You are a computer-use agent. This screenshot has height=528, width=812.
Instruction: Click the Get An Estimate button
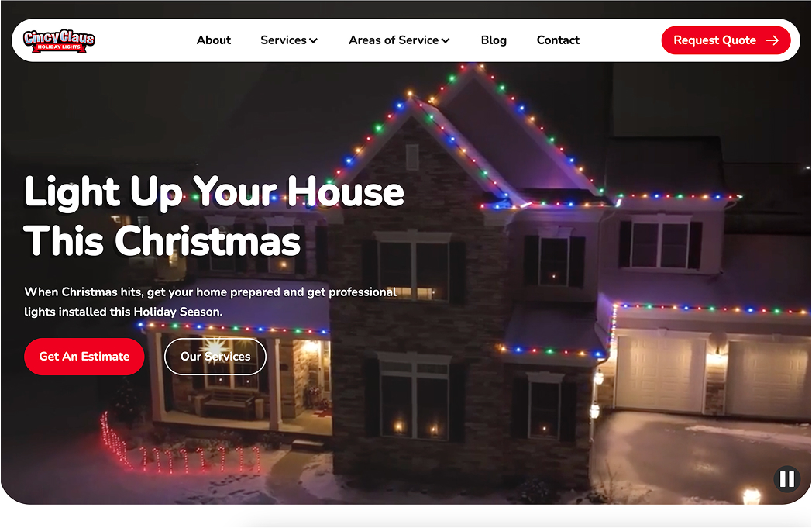84,357
